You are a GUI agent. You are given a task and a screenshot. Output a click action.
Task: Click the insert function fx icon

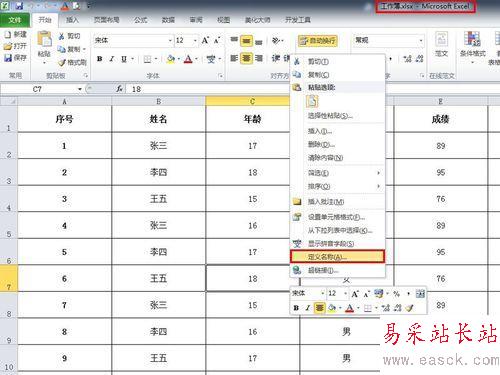(x=119, y=89)
